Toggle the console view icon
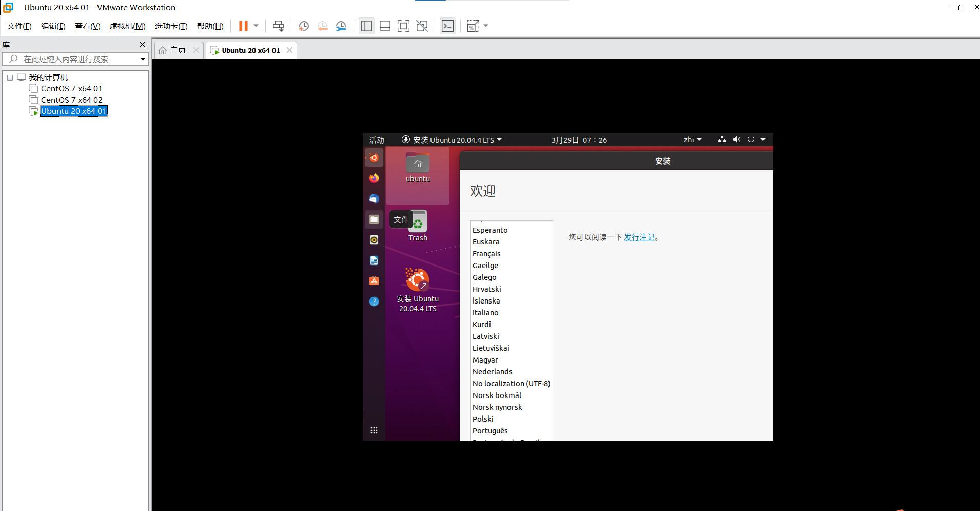980x511 pixels. (447, 26)
